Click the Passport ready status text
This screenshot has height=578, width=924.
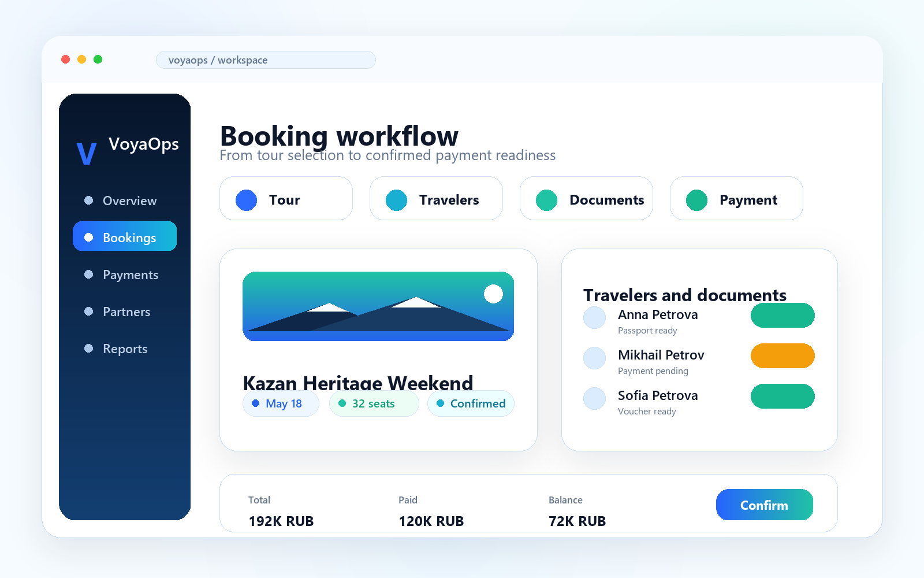647,331
